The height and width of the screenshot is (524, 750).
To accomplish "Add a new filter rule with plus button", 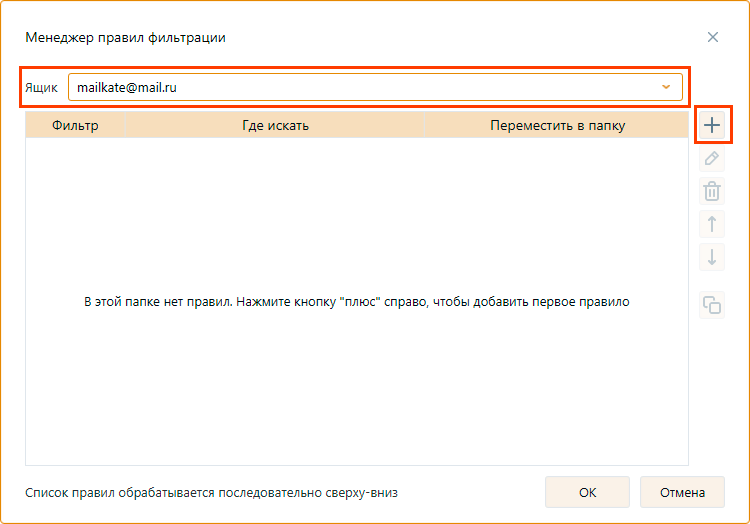I will pyautogui.click(x=712, y=126).
